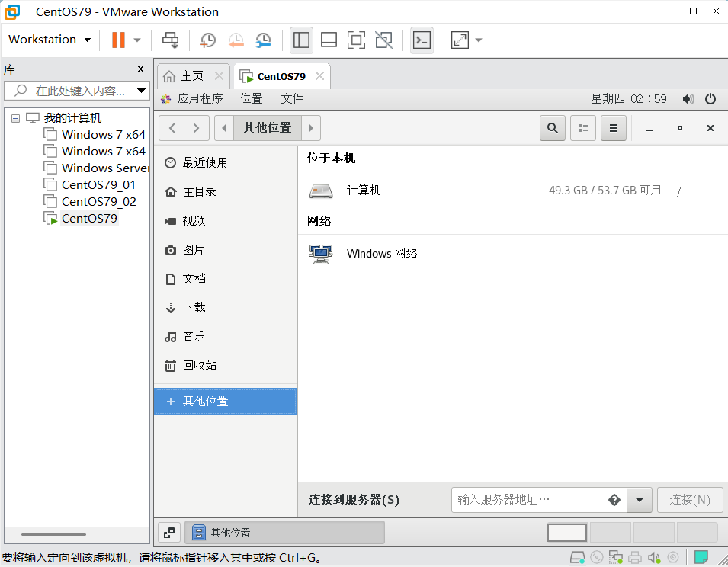Click the hard disk status icon in VMware status bar
728x567 pixels.
(577, 557)
